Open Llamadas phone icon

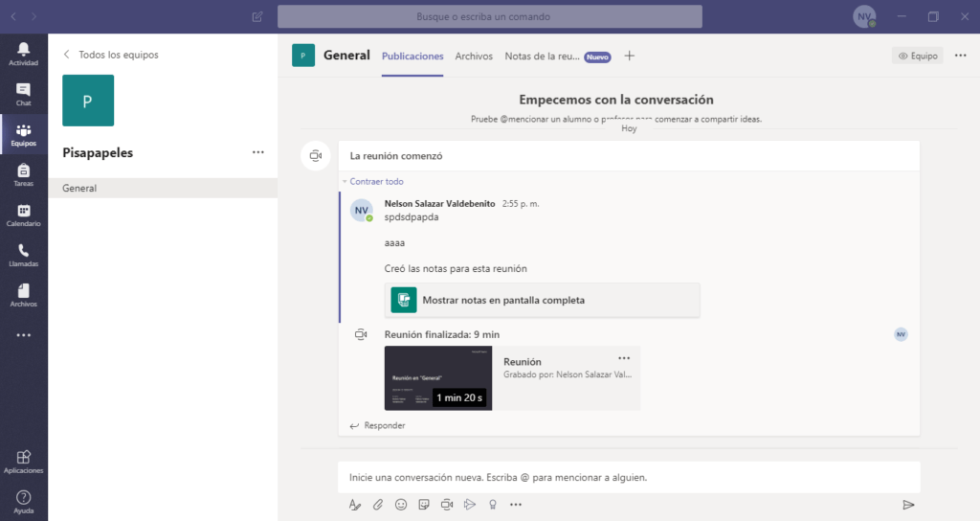[24, 255]
